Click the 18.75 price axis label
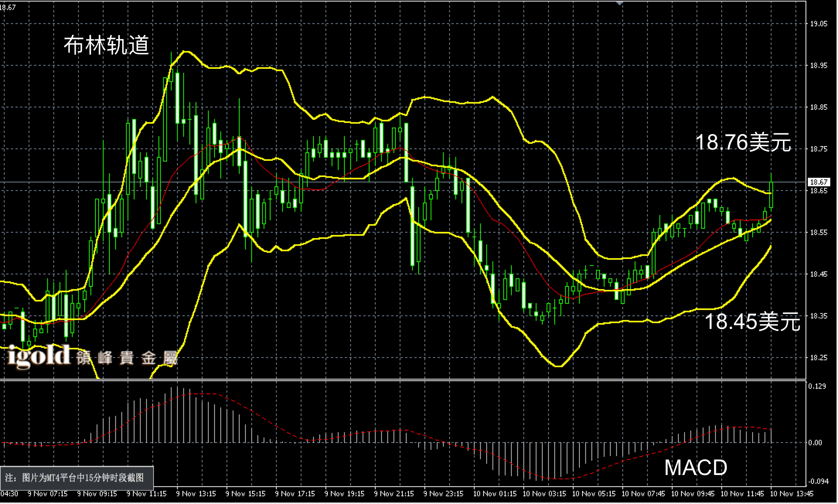 819,149
